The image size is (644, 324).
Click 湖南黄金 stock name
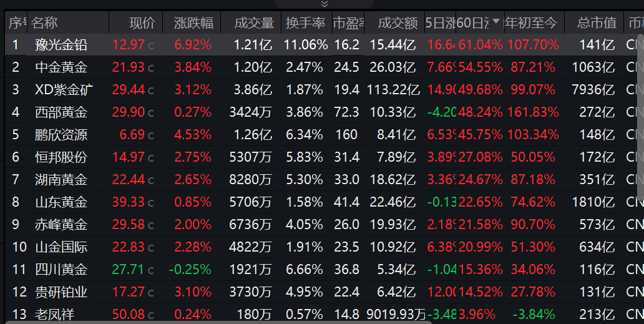point(61,180)
